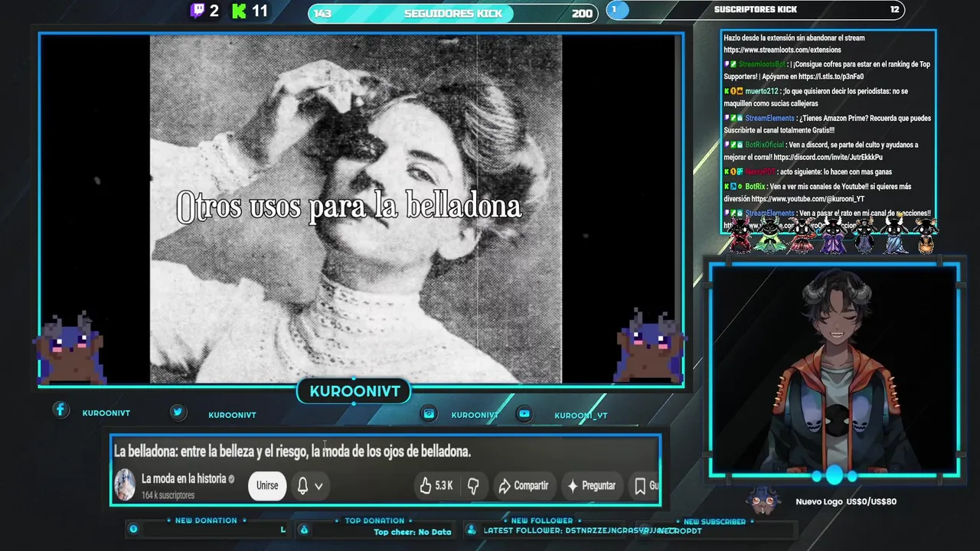The width and height of the screenshot is (980, 551).
Task: Open the Compartir share button
Action: [x=524, y=485]
